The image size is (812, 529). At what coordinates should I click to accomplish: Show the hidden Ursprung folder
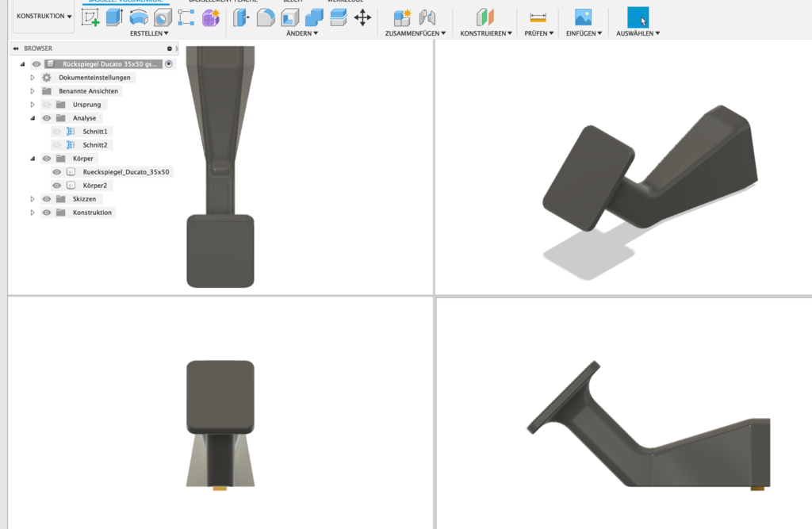pyautogui.click(x=47, y=105)
